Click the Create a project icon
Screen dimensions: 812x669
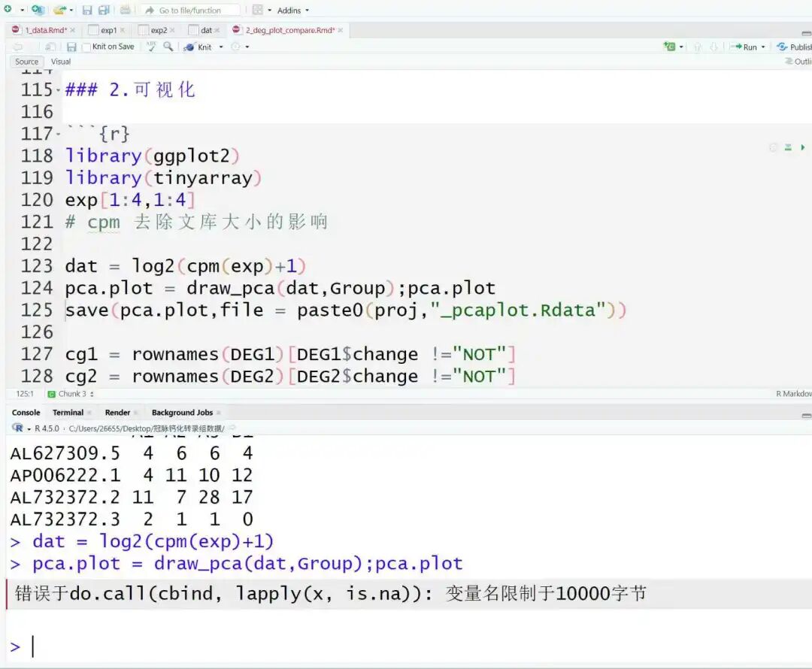(x=38, y=10)
